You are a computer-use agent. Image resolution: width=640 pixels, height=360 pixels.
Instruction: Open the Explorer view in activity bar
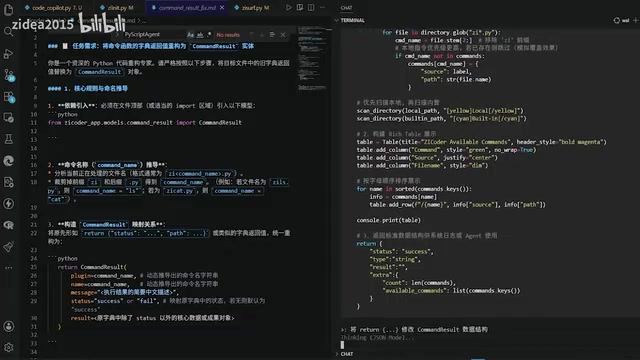[8, 10]
